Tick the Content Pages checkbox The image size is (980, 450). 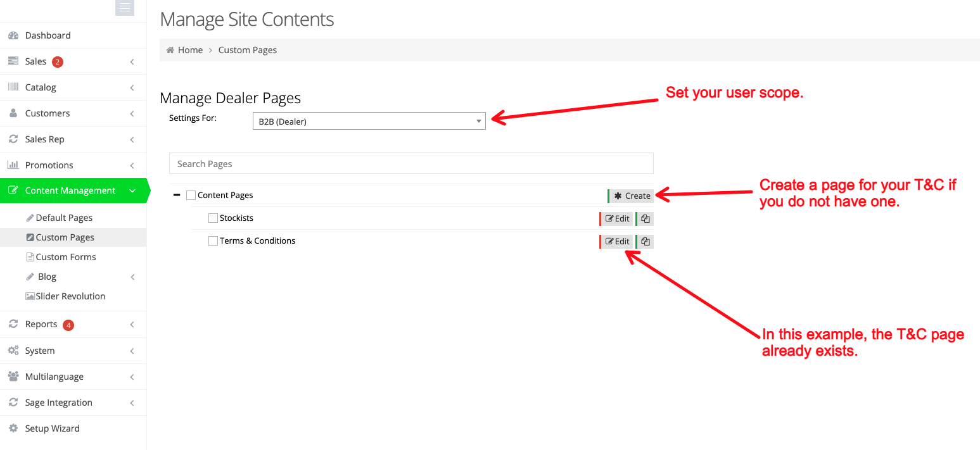pos(191,196)
